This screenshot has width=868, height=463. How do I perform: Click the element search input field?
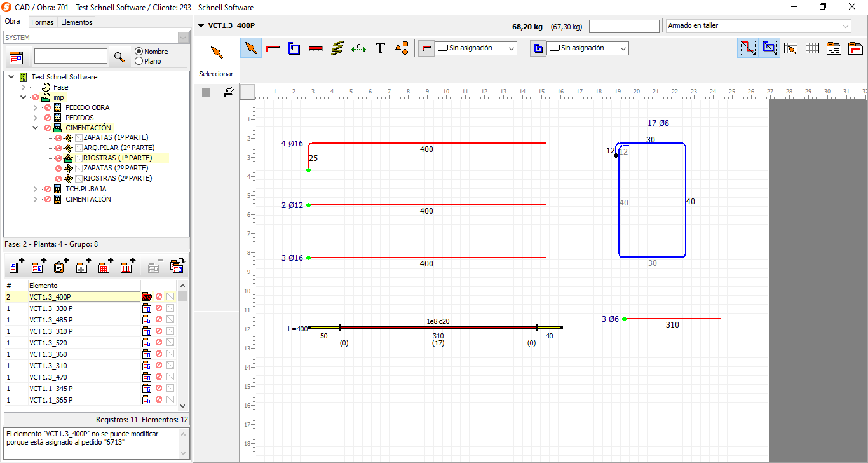[x=71, y=57]
